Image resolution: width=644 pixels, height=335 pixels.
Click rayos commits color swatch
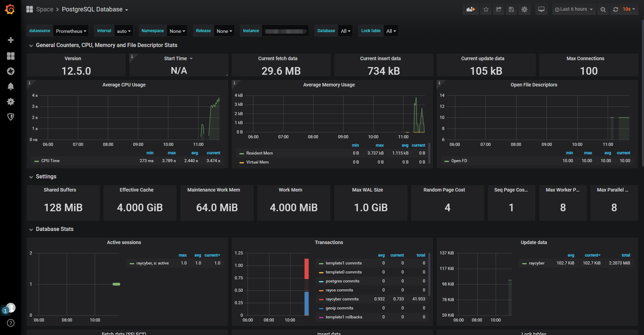point(321,290)
